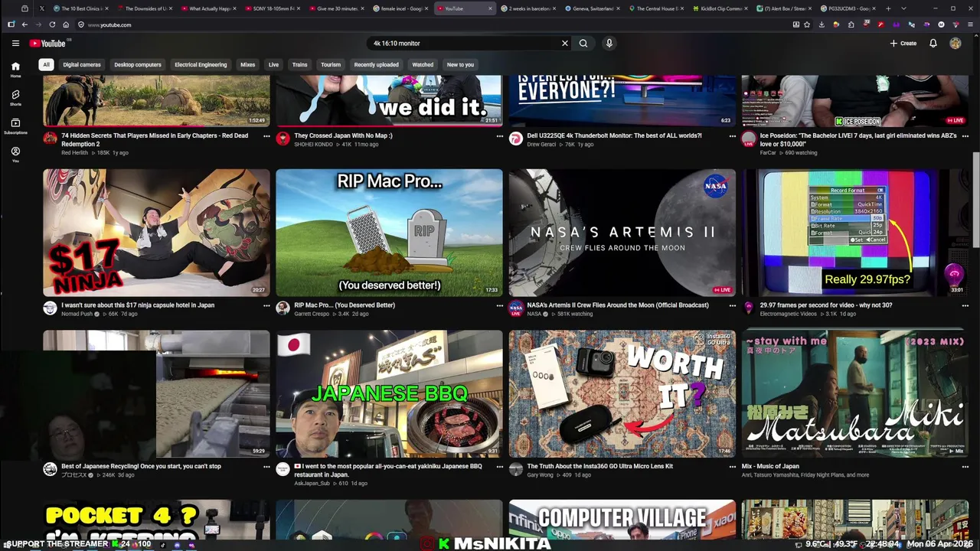The image size is (980, 551).
Task: Open options for $17 ninja capsule video
Action: tap(266, 305)
